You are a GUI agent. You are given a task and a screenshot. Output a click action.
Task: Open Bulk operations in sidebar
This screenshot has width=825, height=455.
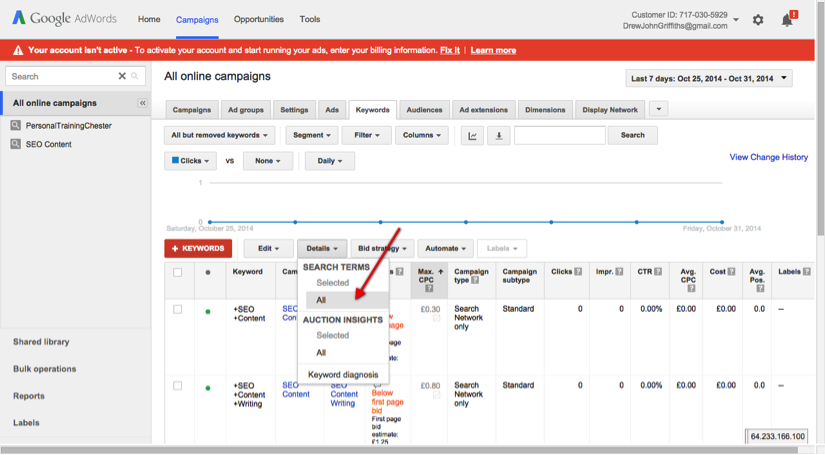(45, 369)
